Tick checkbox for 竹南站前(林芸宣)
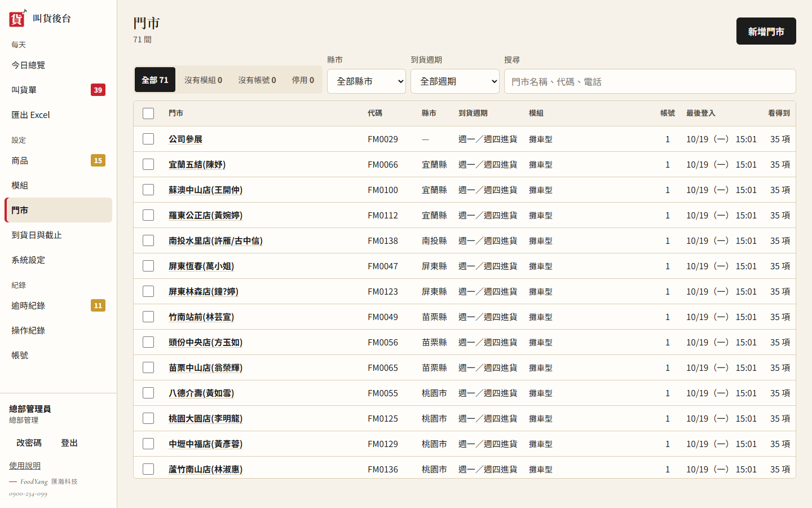The width and height of the screenshot is (812, 508). coord(148,317)
